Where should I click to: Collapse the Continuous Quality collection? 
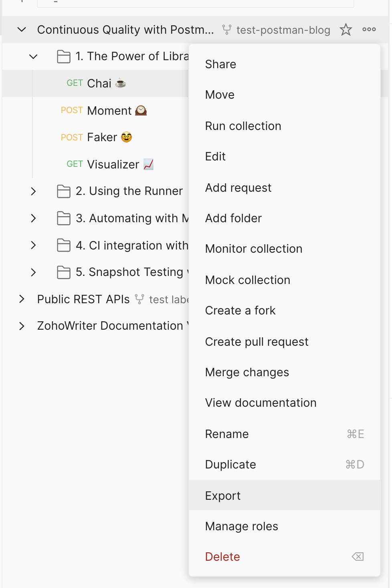22,30
